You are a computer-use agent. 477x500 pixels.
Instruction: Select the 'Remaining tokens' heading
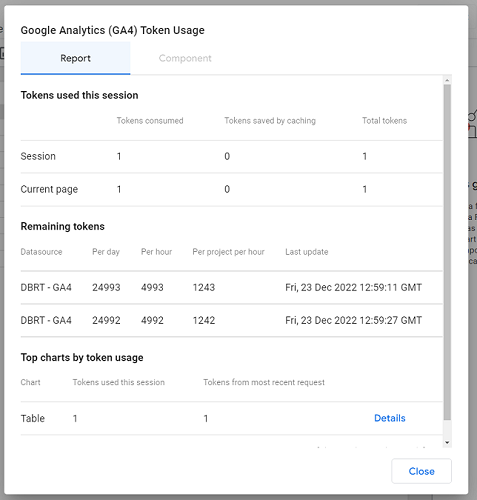(63, 226)
